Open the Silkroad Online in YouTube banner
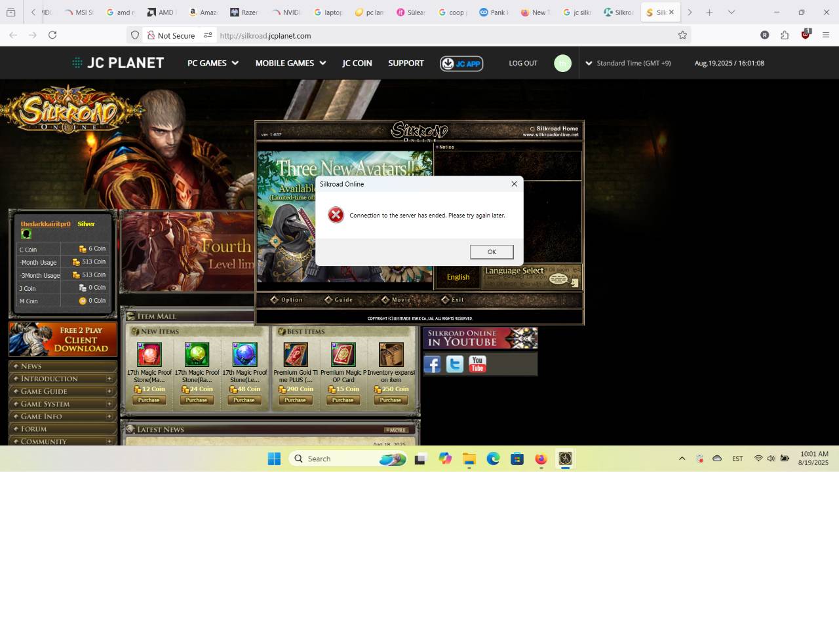This screenshot has height=644, width=839. click(x=480, y=338)
